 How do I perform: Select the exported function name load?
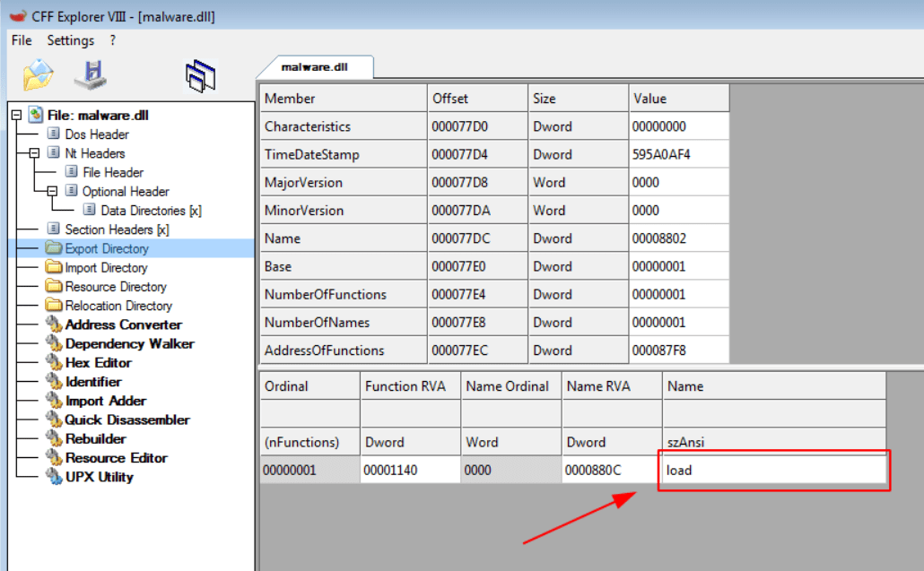774,471
